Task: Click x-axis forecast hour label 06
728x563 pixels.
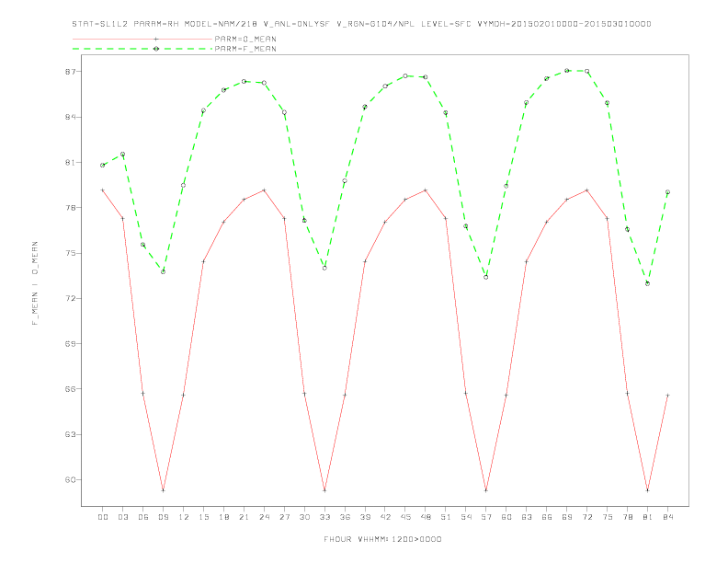Action: (143, 517)
